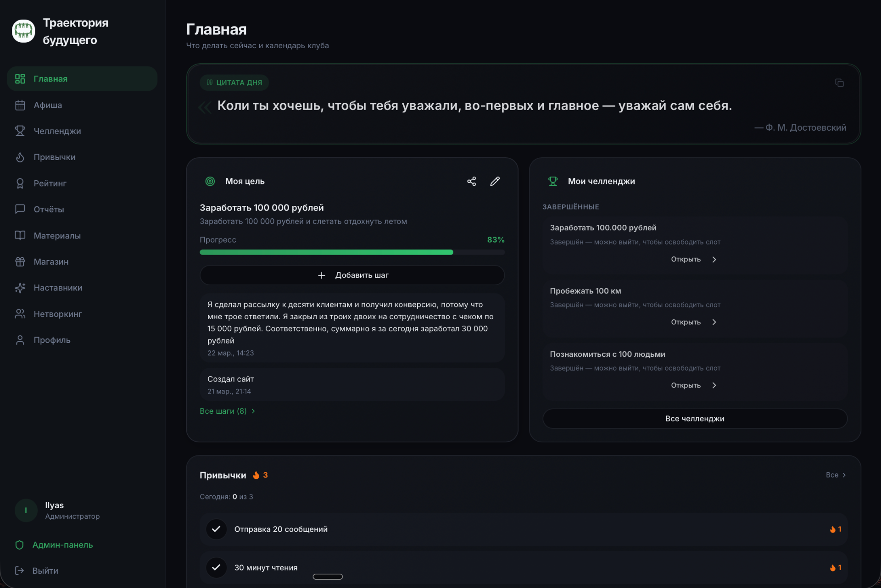
Task: Open the Познакомиться с 100 людьми challenge
Action: pos(694,385)
